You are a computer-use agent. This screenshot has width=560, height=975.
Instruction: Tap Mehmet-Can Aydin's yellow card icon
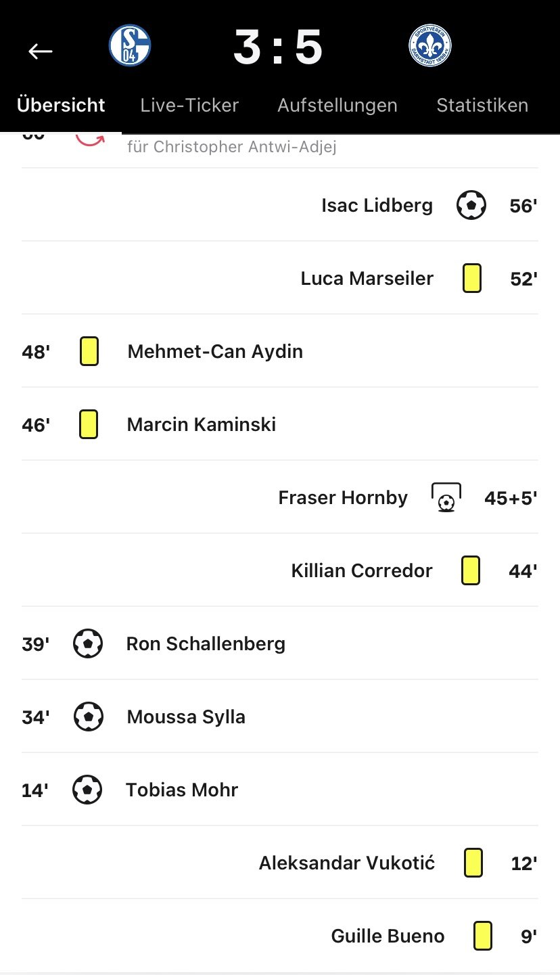point(89,351)
